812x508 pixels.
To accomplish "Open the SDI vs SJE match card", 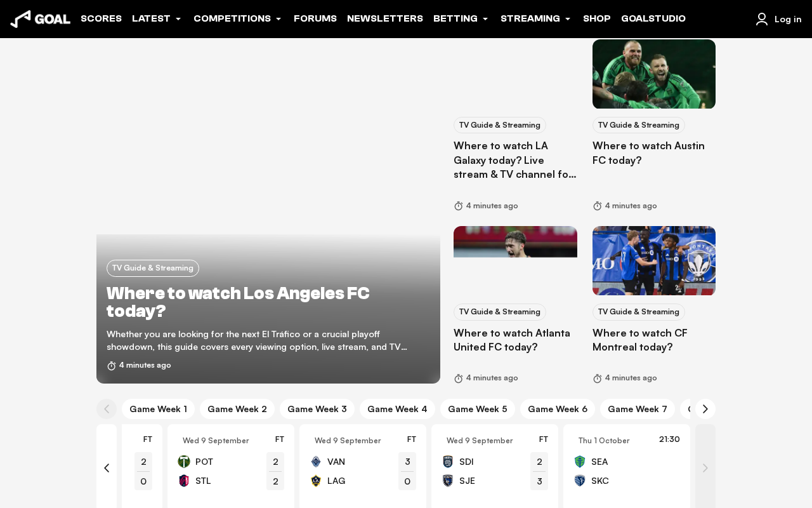I will pyautogui.click(x=495, y=466).
